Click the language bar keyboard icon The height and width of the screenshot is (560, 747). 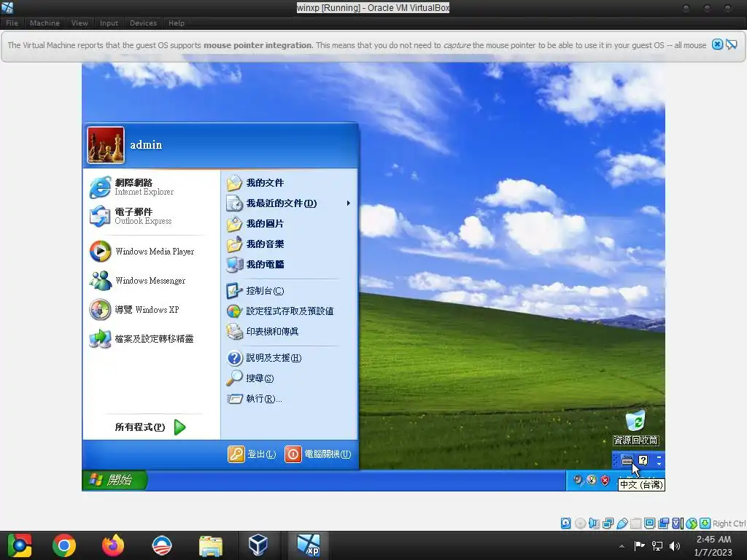pyautogui.click(x=627, y=461)
